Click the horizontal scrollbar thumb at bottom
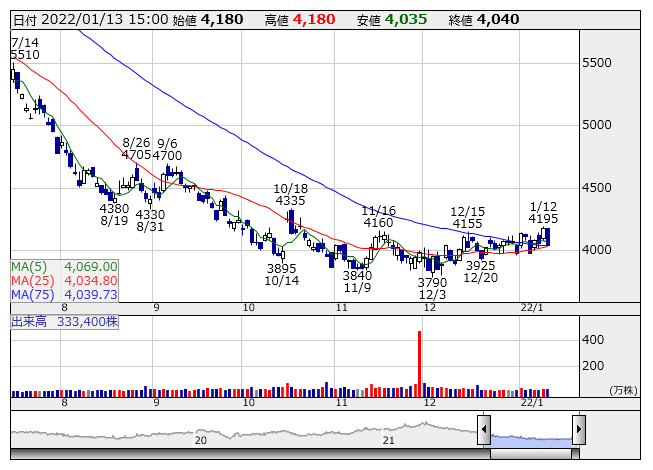This screenshot has width=653, height=470. click(x=531, y=454)
